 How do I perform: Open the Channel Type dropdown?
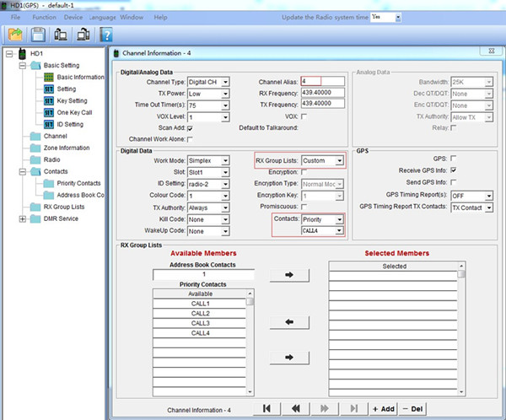pos(224,82)
